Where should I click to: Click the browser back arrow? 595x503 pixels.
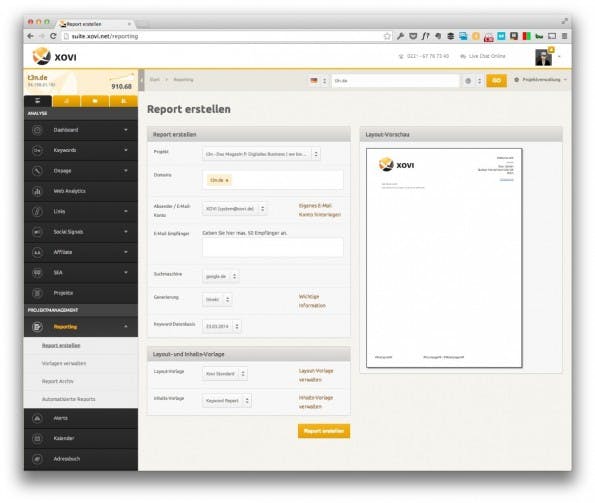[x=30, y=36]
